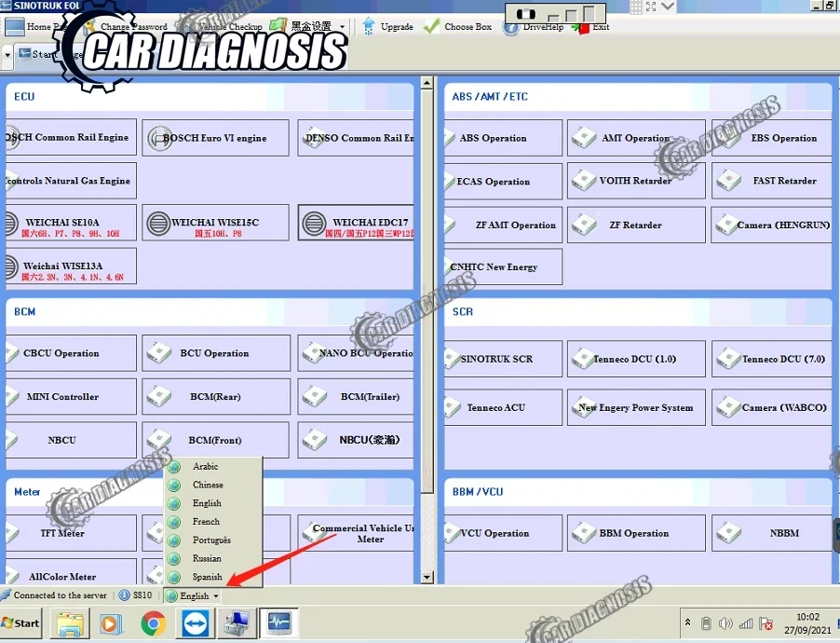Open Tenneco DCU (7.0) module

pos(772,359)
